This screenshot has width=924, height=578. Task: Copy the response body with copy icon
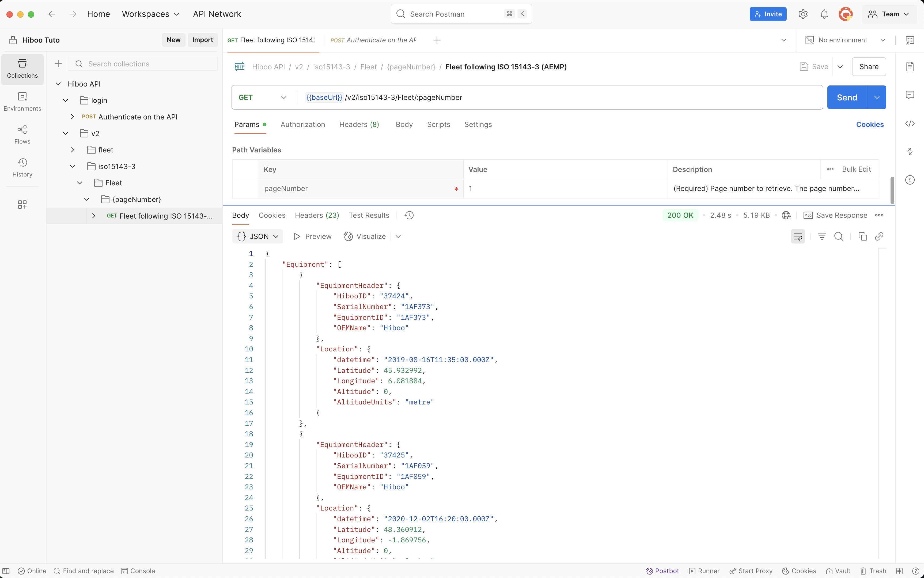pyautogui.click(x=862, y=236)
